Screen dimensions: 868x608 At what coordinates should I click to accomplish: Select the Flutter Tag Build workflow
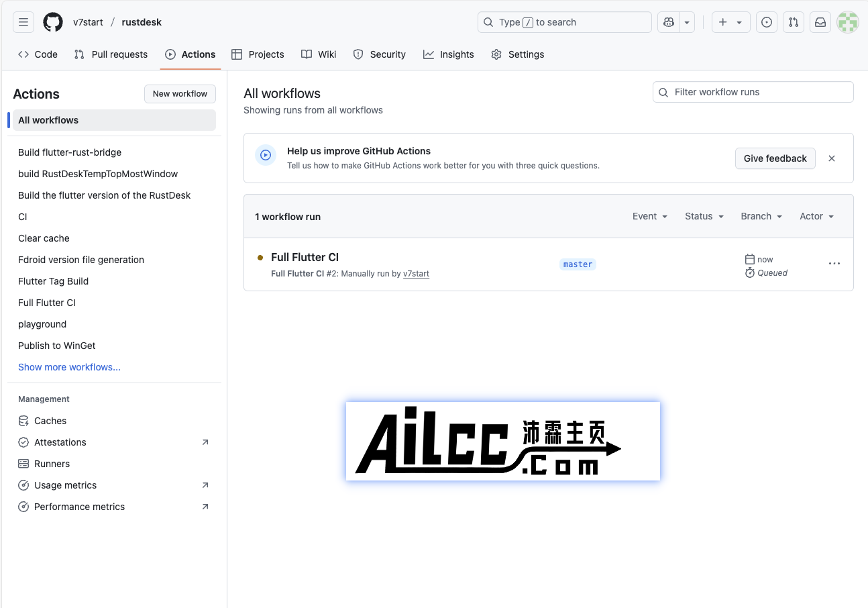[54, 281]
